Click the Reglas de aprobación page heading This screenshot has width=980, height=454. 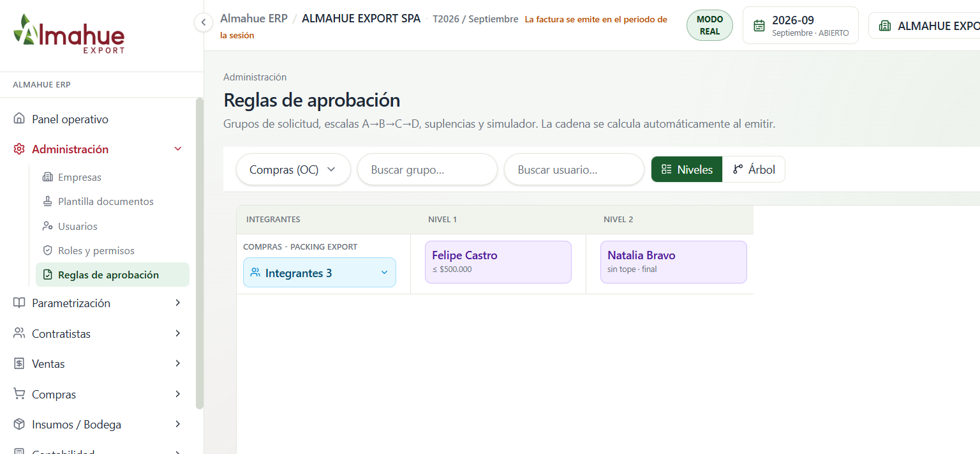(x=312, y=100)
